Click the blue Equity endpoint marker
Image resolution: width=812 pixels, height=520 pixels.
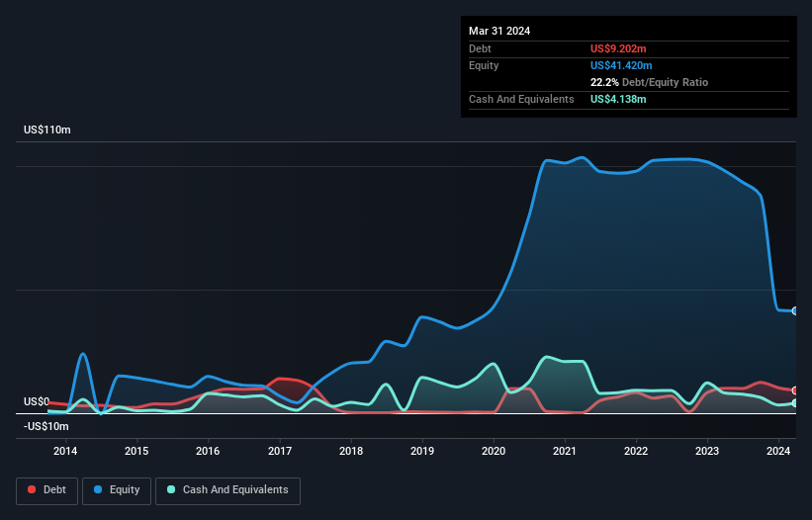pos(795,311)
